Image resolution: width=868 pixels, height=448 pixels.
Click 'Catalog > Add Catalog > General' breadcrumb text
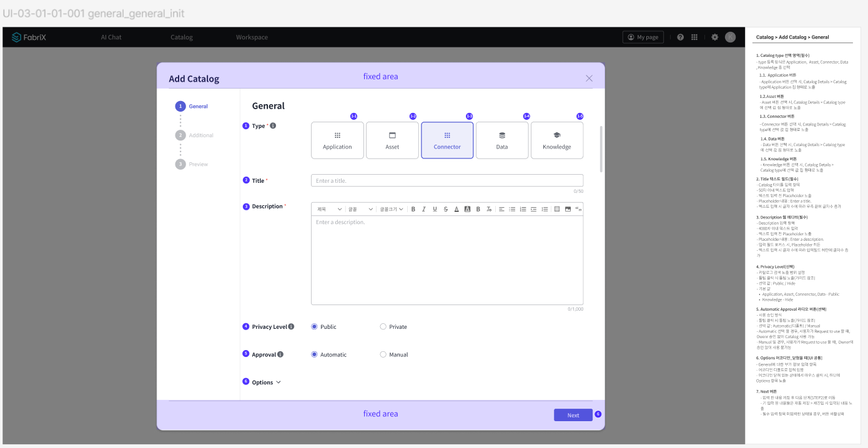(x=792, y=37)
